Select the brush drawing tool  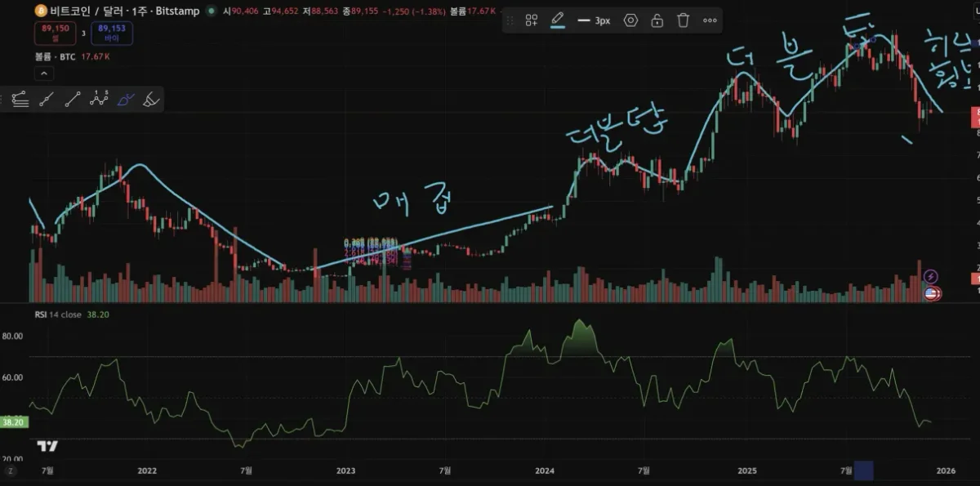125,100
